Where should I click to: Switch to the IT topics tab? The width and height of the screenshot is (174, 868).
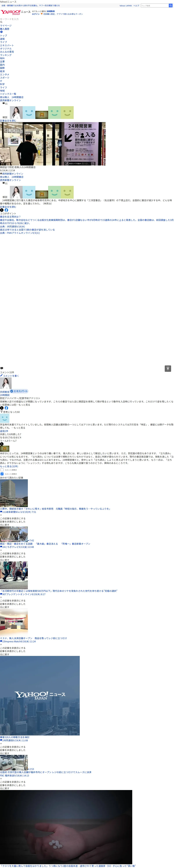[x=1, y=81]
